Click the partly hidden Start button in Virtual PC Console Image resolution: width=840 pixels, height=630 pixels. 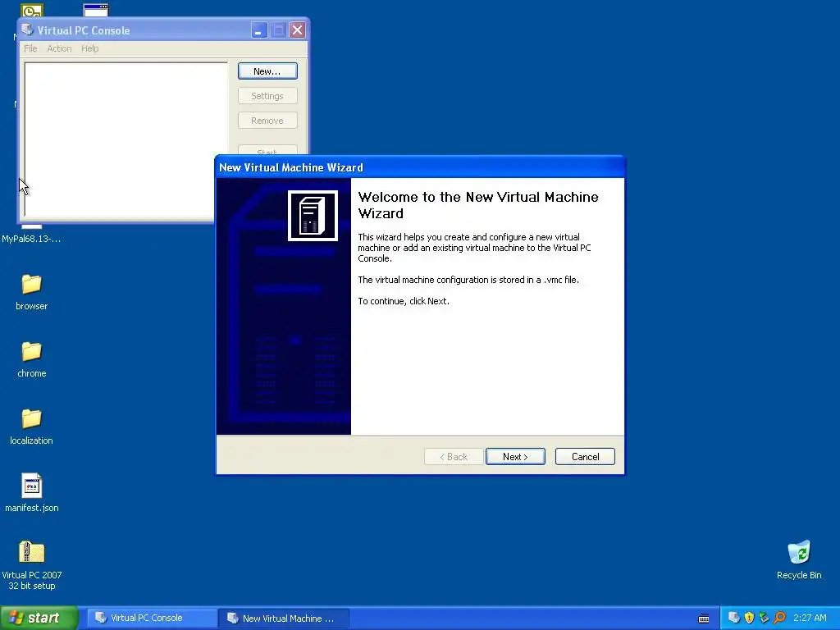[267, 151]
